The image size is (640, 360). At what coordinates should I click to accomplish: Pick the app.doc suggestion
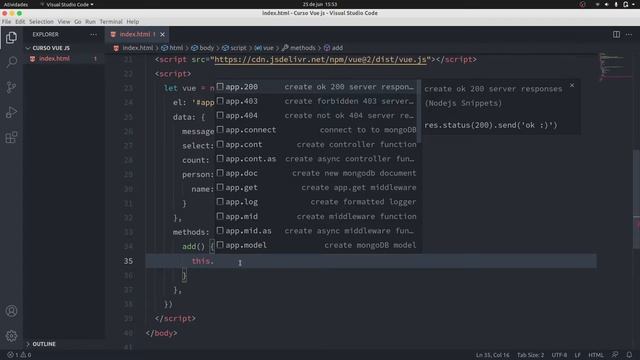316,173
